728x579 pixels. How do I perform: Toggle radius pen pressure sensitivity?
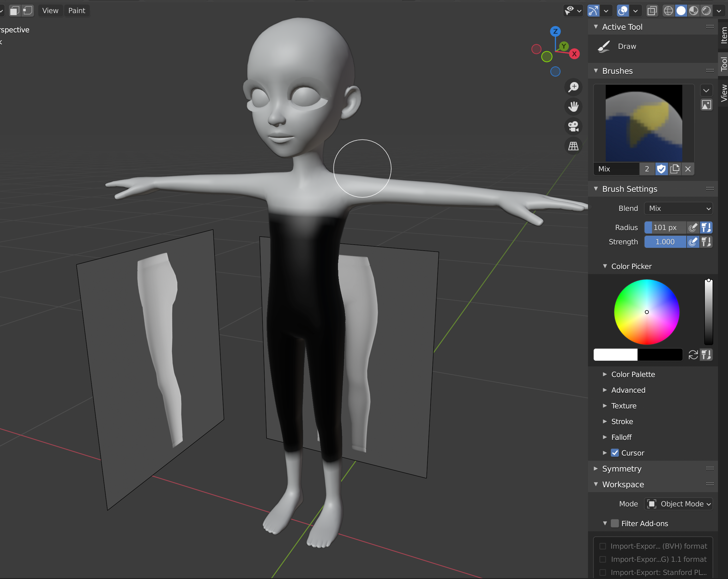[693, 228]
